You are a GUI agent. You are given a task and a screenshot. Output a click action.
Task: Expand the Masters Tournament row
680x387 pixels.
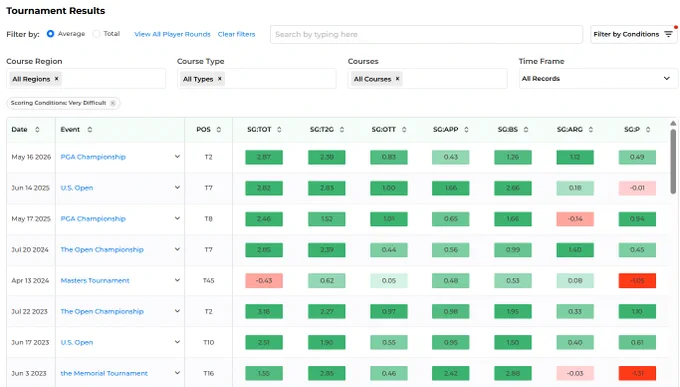point(177,280)
